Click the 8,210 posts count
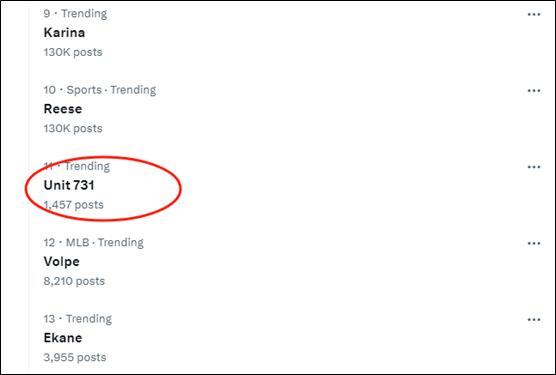 click(74, 281)
